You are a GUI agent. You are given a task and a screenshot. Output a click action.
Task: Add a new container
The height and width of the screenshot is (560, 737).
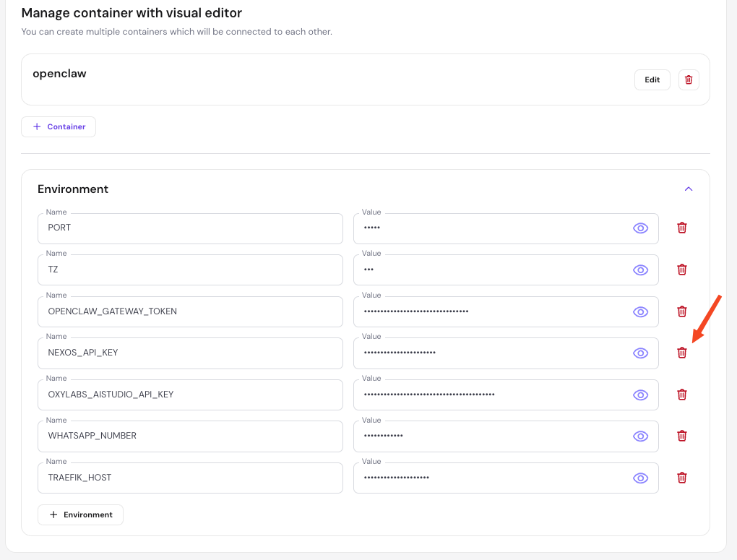click(x=59, y=126)
